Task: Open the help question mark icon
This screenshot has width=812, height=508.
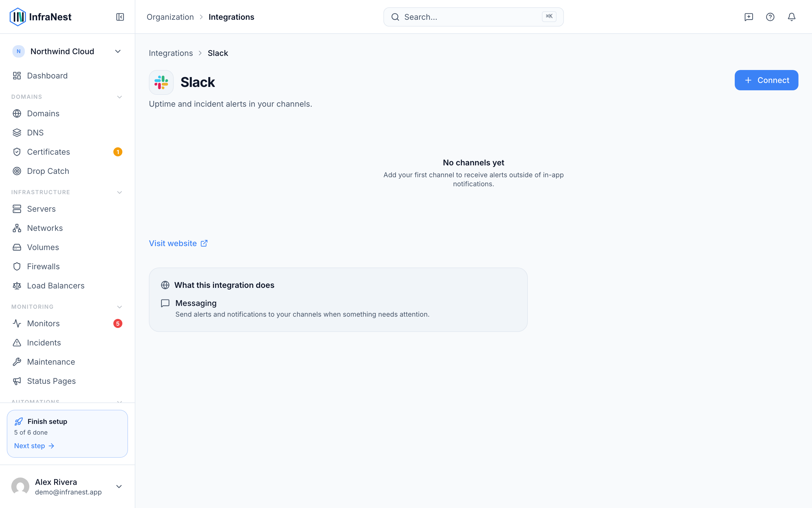Action: pos(770,17)
